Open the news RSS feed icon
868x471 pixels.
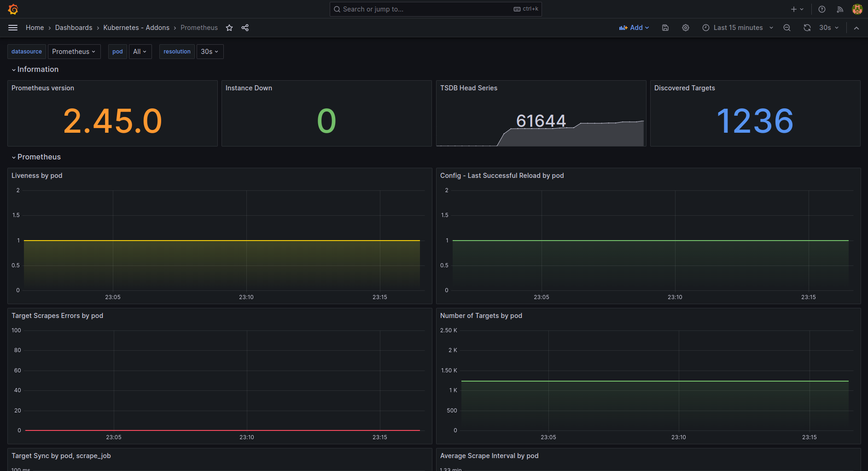tap(840, 9)
